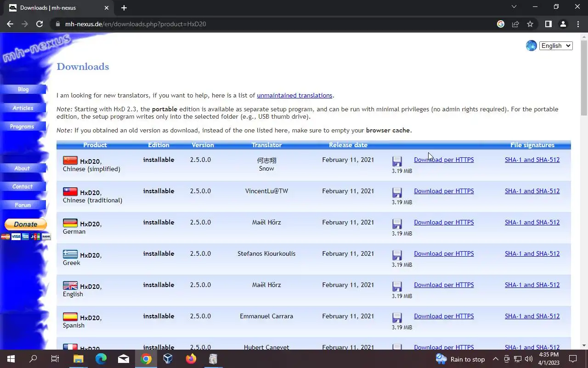Click the Spanish flag icon

tap(70, 316)
